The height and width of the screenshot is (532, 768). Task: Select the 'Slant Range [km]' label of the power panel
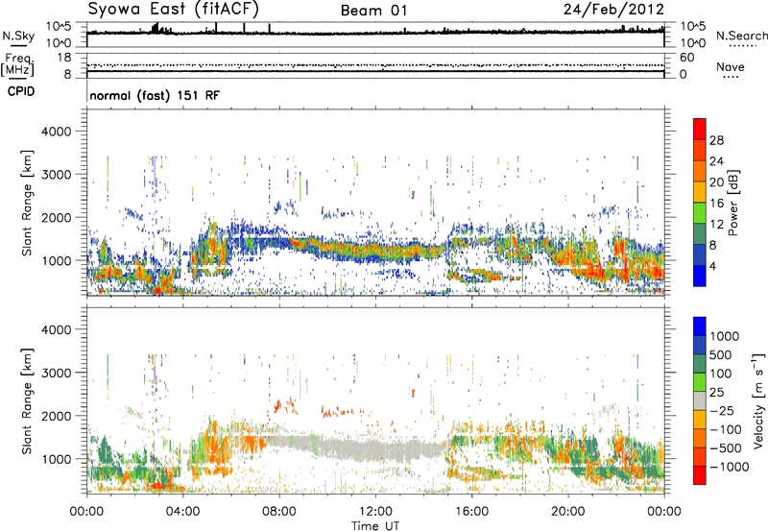click(27, 203)
